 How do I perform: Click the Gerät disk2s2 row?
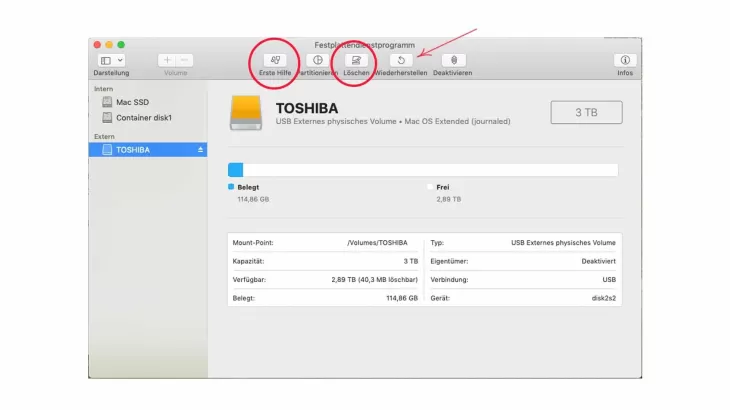pos(523,298)
